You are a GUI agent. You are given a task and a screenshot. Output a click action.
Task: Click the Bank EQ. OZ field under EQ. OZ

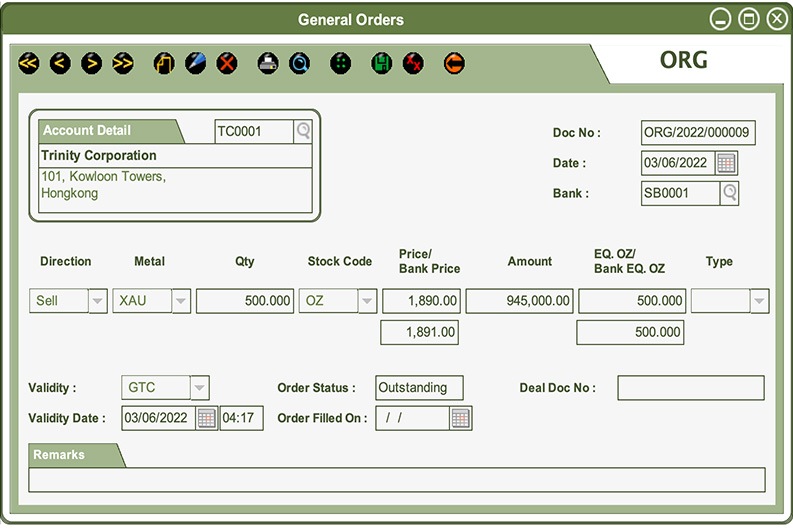click(630, 332)
